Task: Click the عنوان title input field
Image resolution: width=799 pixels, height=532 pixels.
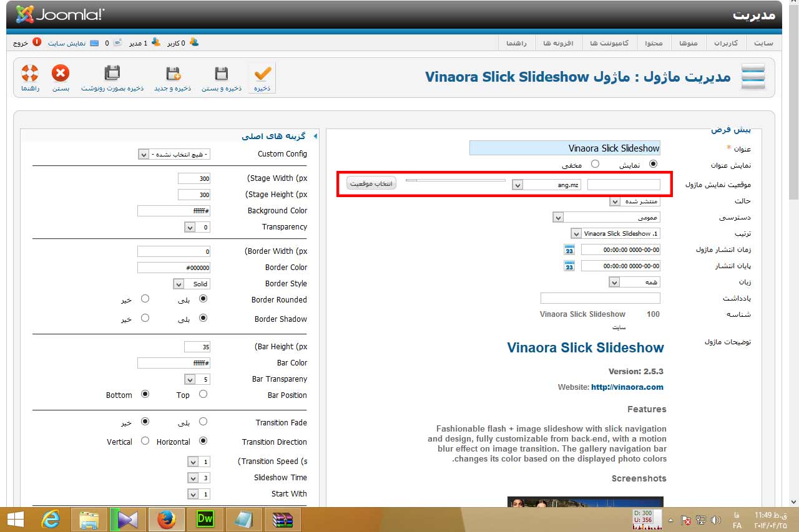Action: point(565,148)
